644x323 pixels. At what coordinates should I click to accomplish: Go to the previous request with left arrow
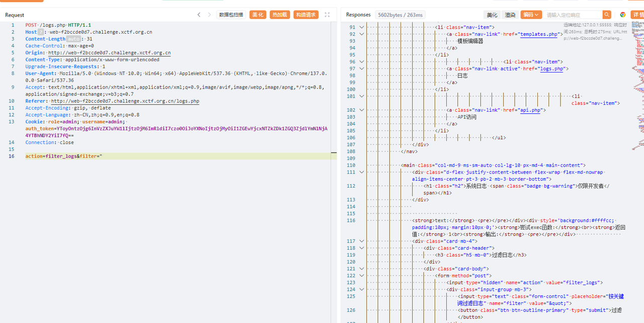[x=199, y=15]
